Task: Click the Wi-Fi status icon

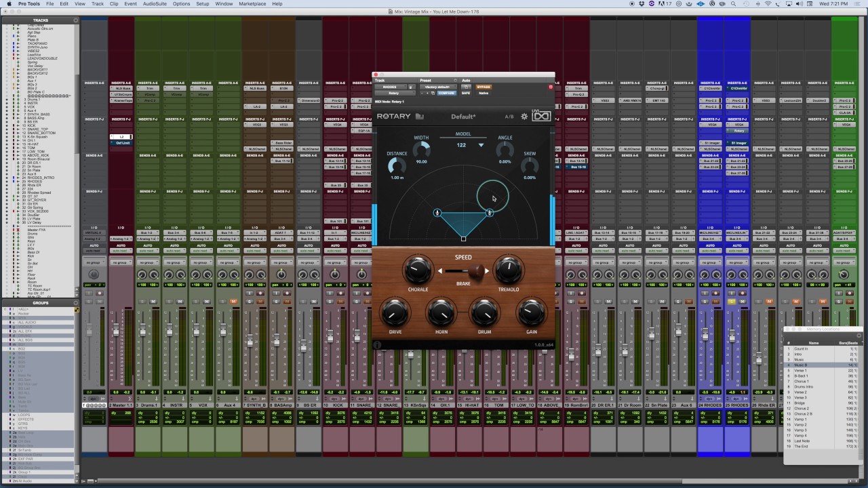Action: 768,3
